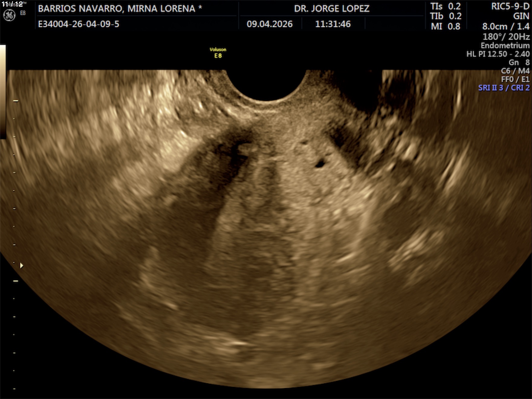Click the GIN application preset label
The width and height of the screenshot is (532, 399).
coord(521,16)
